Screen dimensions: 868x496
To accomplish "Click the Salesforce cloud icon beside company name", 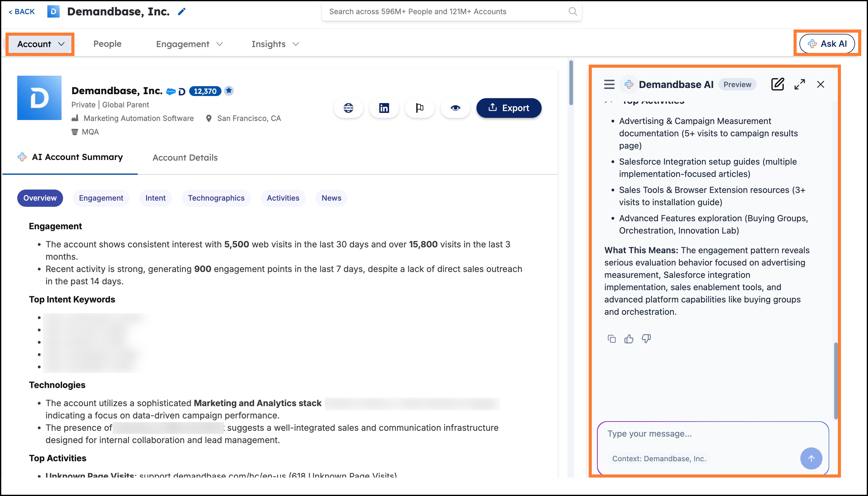I will (171, 91).
